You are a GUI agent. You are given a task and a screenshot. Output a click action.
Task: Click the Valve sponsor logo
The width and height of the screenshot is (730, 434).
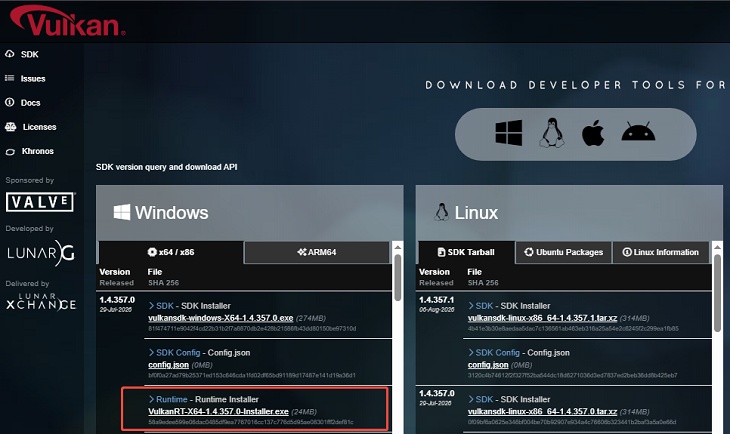41,202
